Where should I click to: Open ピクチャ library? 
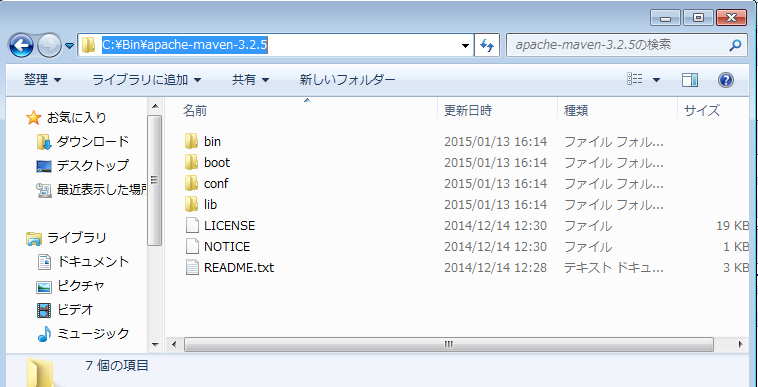(81, 286)
